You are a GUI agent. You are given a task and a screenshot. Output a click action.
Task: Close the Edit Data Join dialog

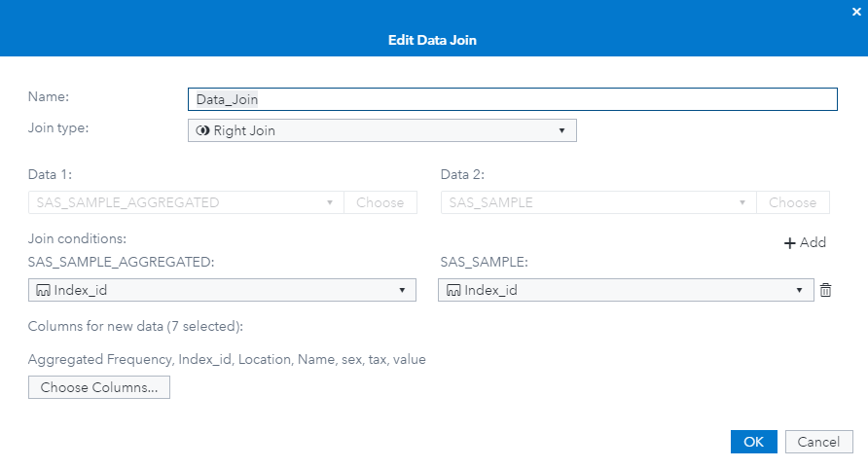[x=856, y=12]
